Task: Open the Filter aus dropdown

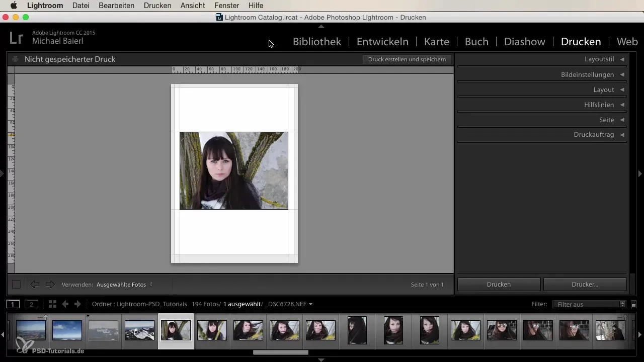Action: click(x=589, y=304)
